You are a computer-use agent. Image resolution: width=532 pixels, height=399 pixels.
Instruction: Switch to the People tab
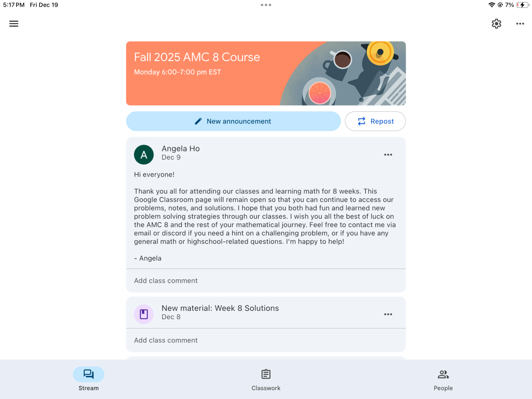pos(443,380)
